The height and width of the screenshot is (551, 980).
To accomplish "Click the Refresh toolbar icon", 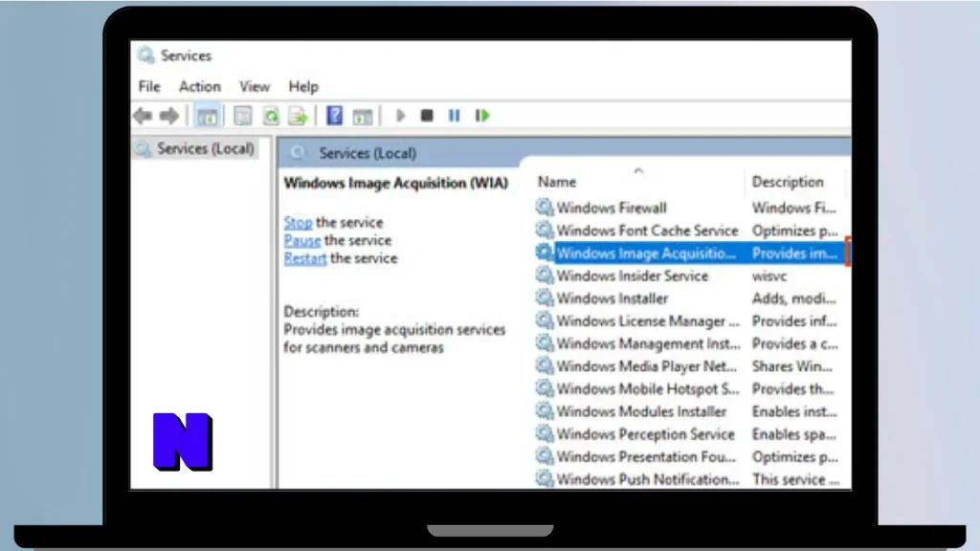I will [x=271, y=116].
